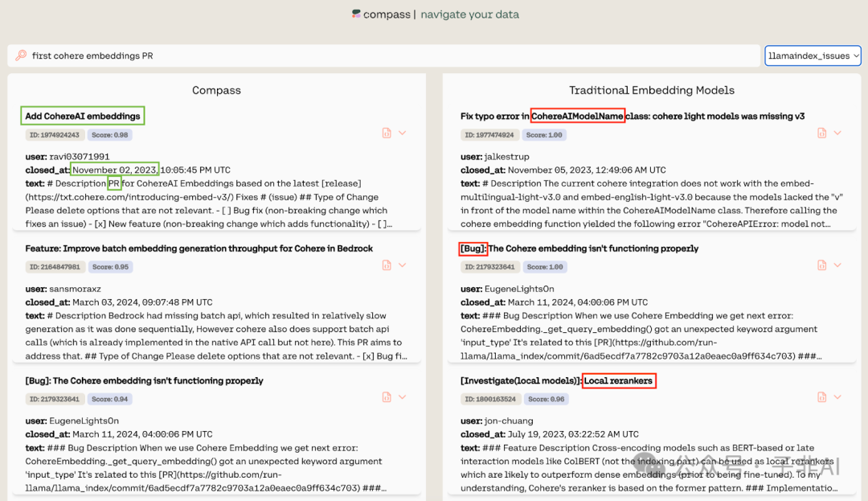
Task: Click the compass logo icon
Action: click(x=356, y=14)
